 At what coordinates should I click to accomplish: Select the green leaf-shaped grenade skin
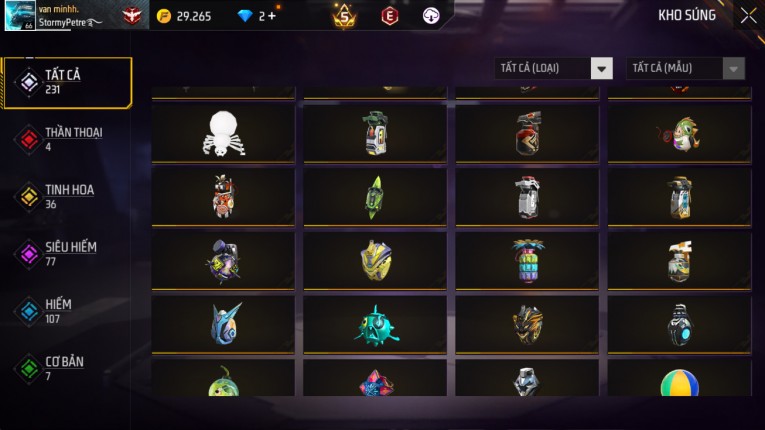point(375,197)
